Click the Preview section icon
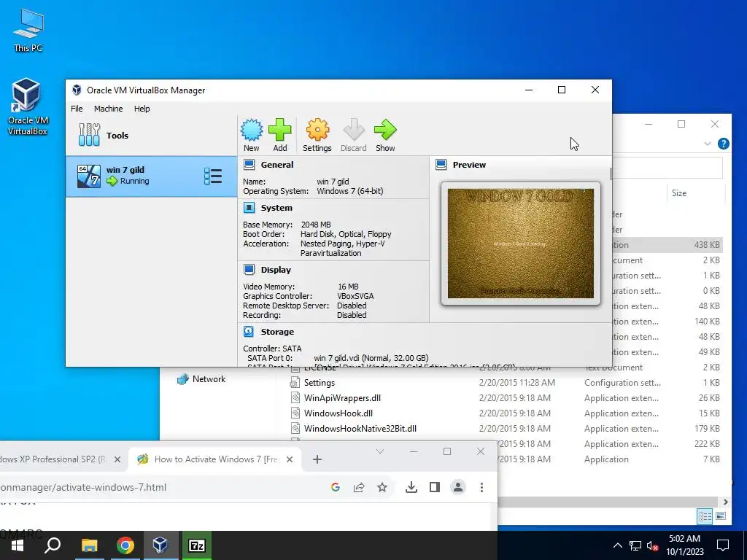This screenshot has width=747, height=560. (x=441, y=165)
